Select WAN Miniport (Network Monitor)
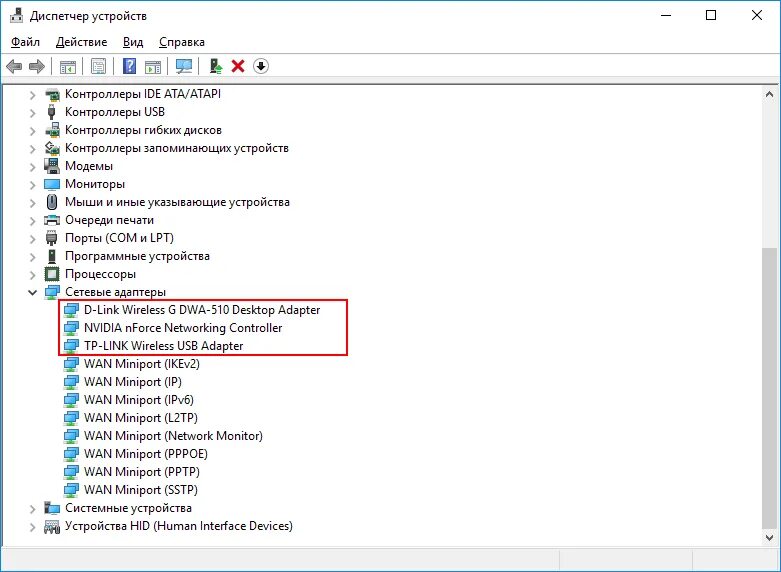The image size is (781, 572). point(173,435)
